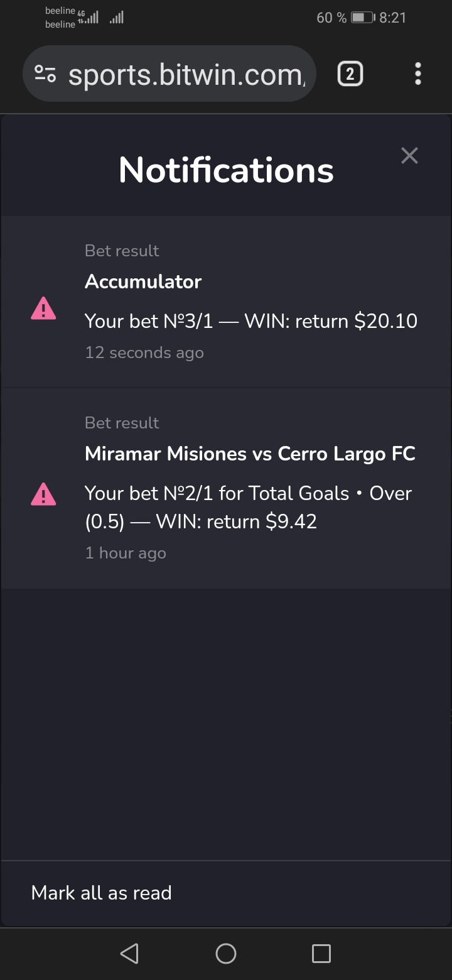Select bet №3/1 win return $20.10 text
Image resolution: width=452 pixels, height=980 pixels.
(x=250, y=321)
